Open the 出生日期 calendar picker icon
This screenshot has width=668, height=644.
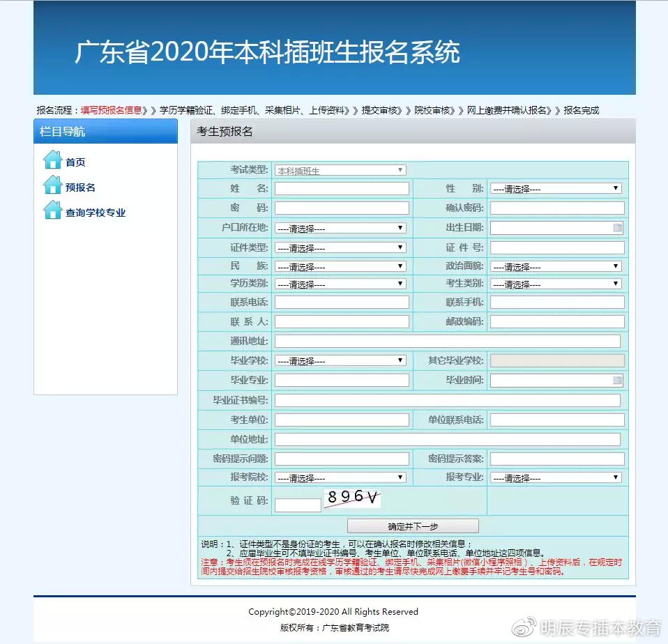(x=616, y=227)
